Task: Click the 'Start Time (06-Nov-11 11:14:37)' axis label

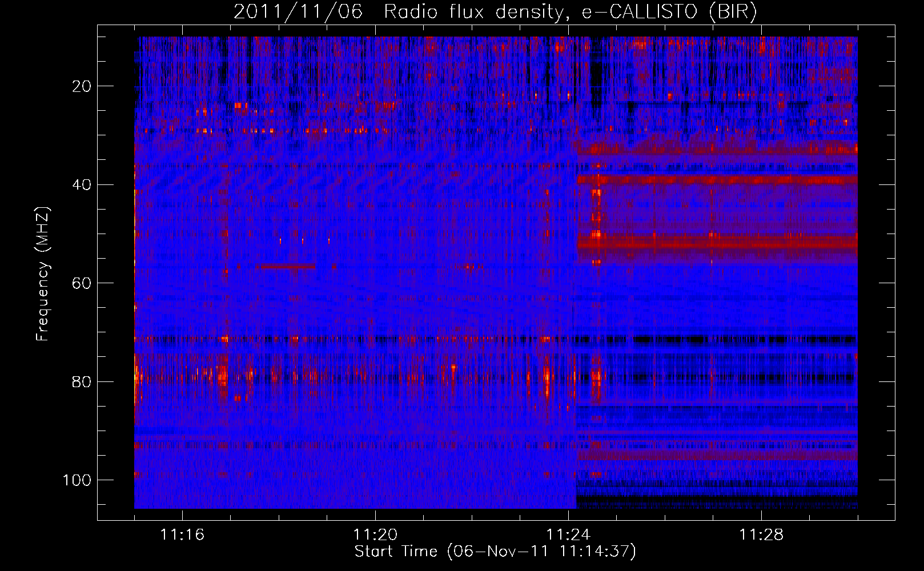Action: [x=495, y=552]
